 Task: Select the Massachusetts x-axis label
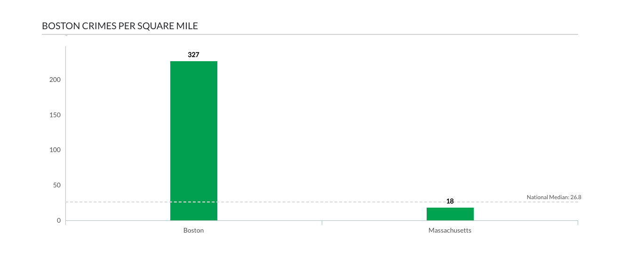[x=450, y=231]
